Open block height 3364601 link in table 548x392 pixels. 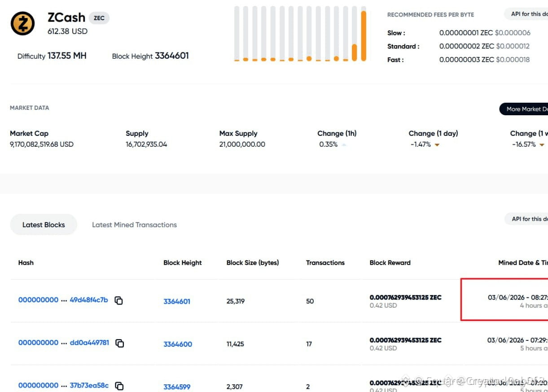[177, 301]
